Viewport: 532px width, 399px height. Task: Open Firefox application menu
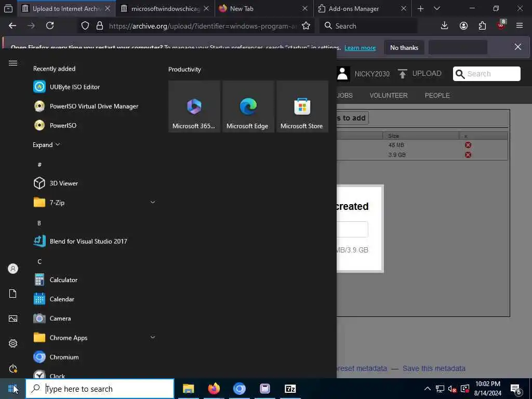pos(520,26)
